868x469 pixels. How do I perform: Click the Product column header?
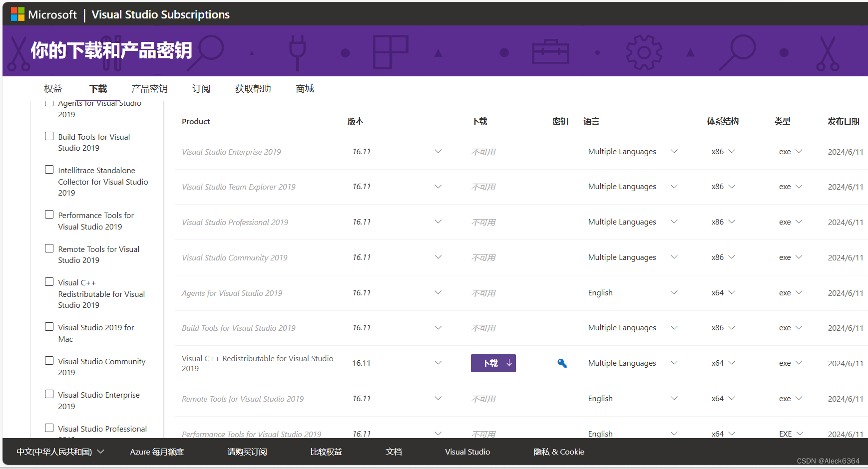[x=196, y=121]
